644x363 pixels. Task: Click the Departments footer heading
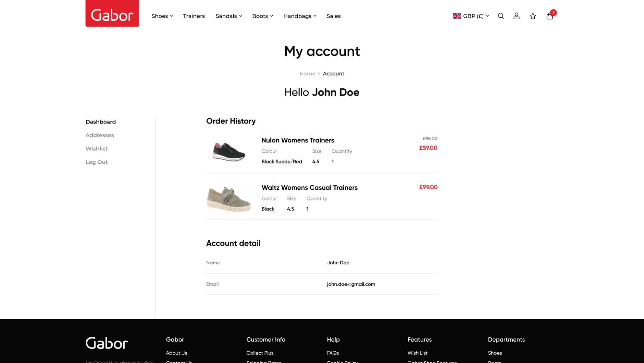[506, 340]
